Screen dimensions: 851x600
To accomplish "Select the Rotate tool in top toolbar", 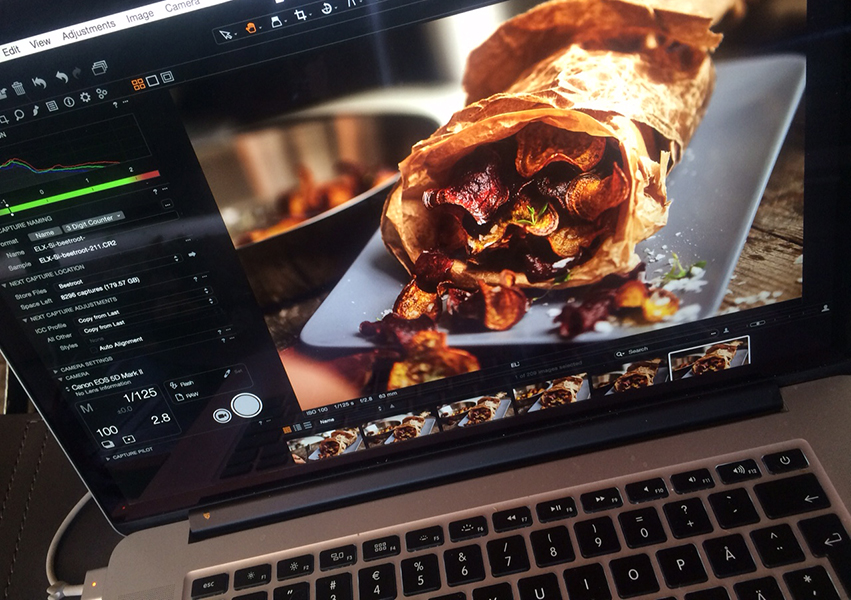I will 326,8.
